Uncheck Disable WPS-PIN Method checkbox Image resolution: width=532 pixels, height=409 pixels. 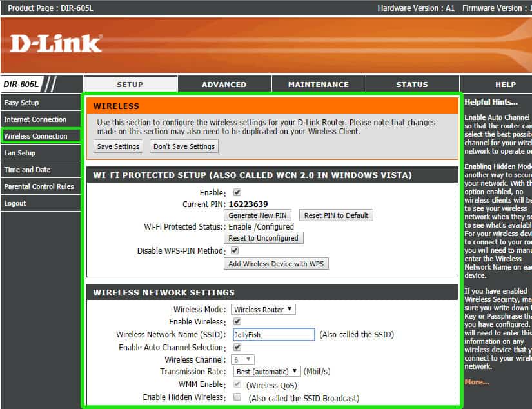235,250
